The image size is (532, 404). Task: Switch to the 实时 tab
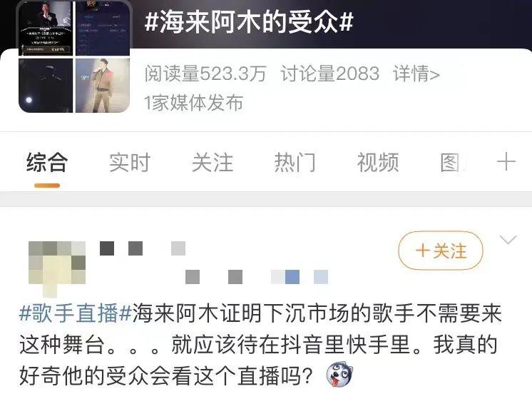pyautogui.click(x=130, y=162)
